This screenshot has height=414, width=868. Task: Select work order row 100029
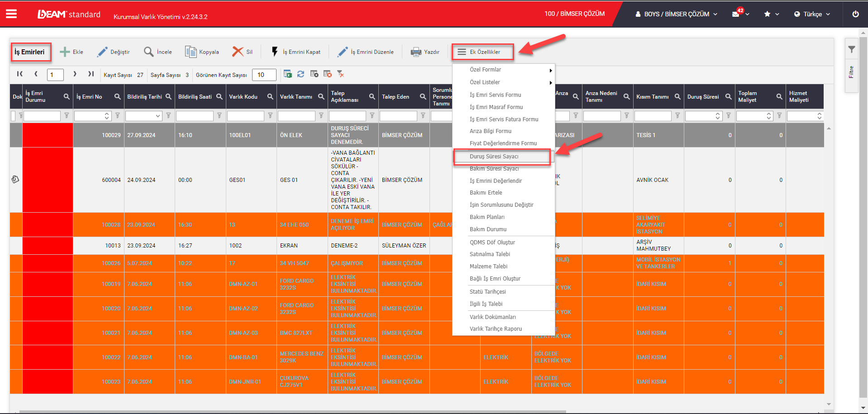tap(417, 135)
